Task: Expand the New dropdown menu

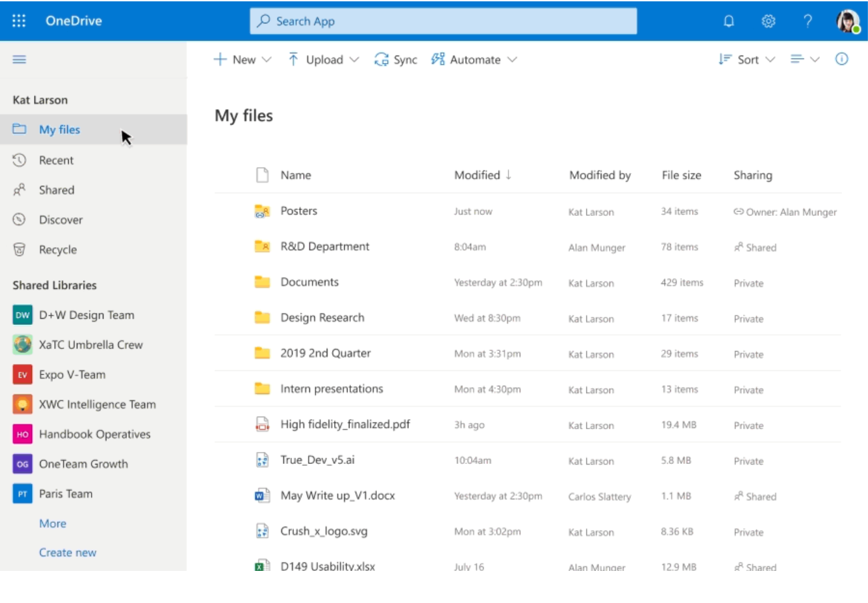Action: click(x=243, y=59)
